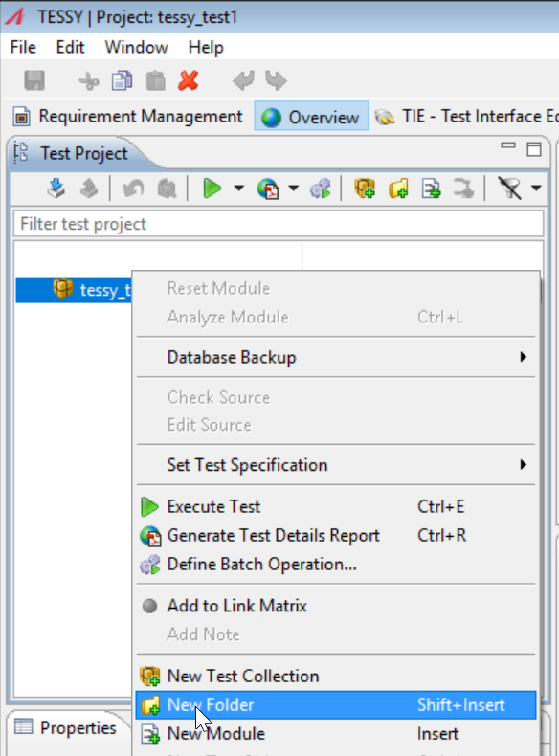Choose Execute Test from context menu

(x=336, y=506)
